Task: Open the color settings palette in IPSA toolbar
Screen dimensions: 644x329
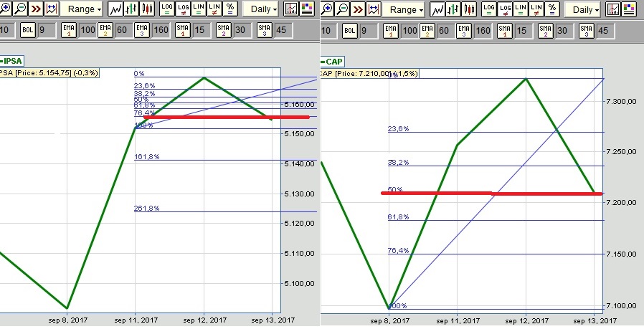Action: point(307,9)
